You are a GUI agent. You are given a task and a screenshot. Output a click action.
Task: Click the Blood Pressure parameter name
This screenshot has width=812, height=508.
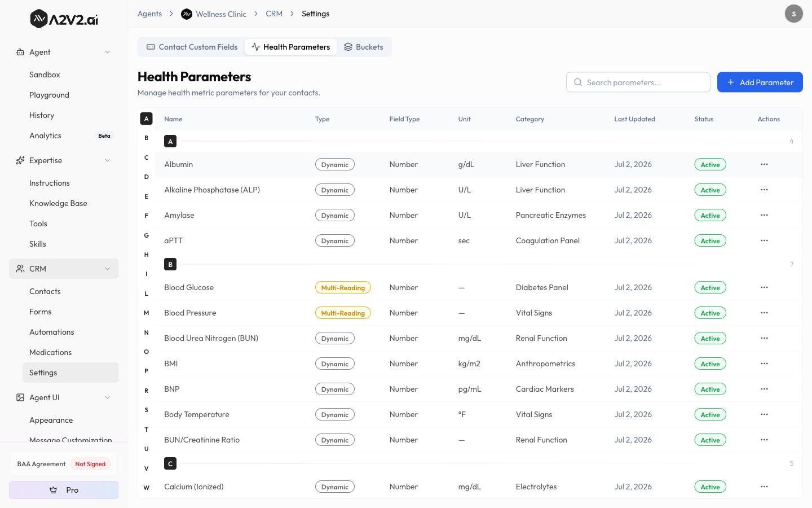point(190,313)
